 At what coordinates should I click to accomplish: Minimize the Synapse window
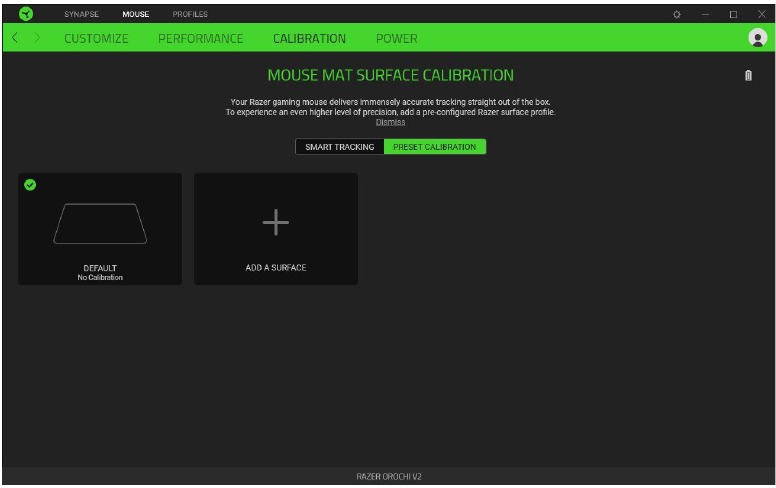point(705,14)
